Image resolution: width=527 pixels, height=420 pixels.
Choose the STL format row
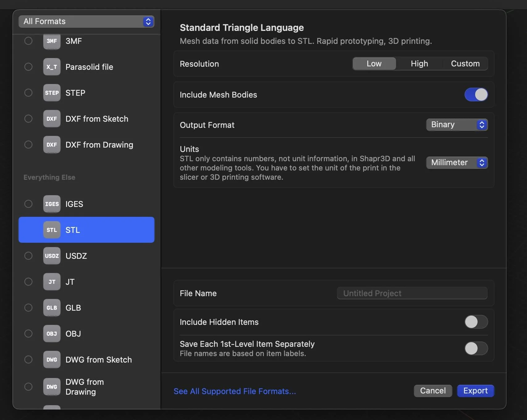point(86,230)
